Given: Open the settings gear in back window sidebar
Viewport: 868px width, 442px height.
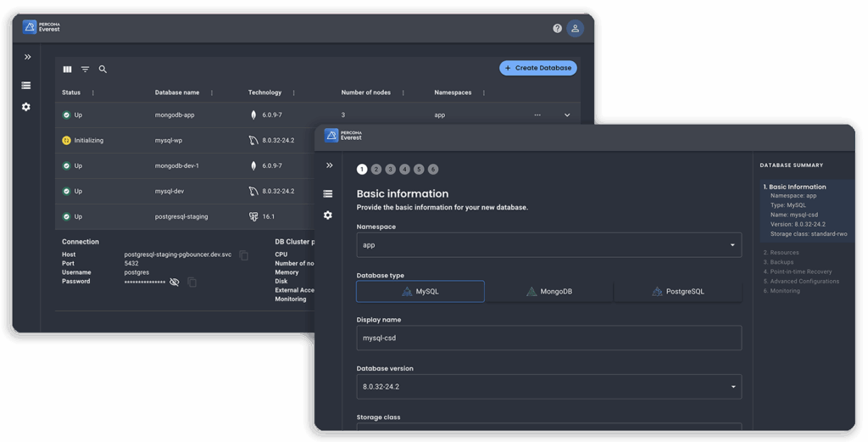Looking at the screenshot, I should pyautogui.click(x=26, y=107).
